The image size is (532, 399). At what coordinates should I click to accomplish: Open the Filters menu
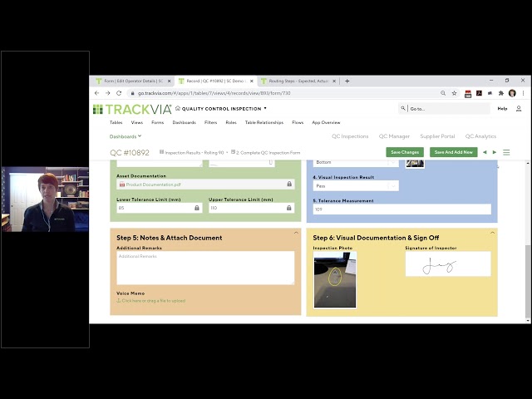click(210, 122)
